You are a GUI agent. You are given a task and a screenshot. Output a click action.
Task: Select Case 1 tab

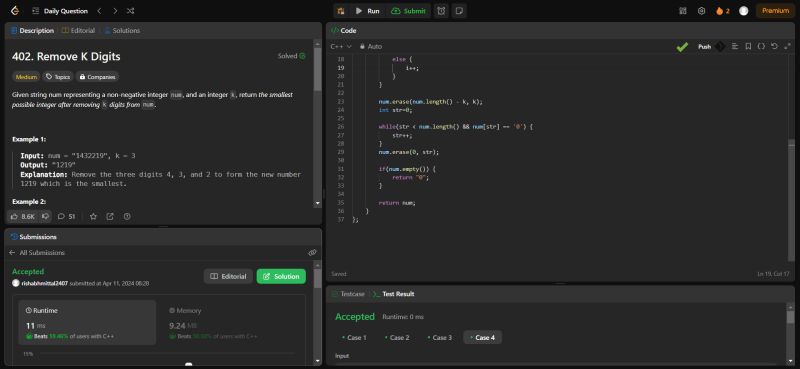(354, 337)
